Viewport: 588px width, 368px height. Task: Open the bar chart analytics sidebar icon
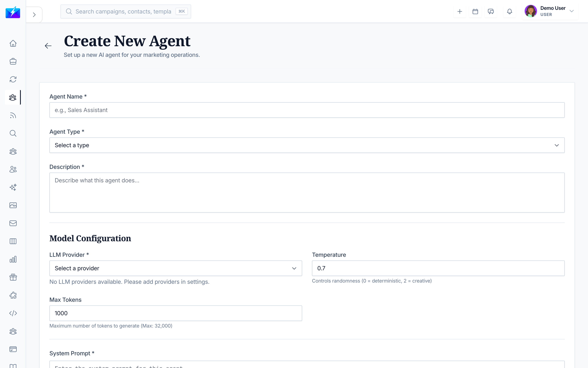(x=13, y=259)
